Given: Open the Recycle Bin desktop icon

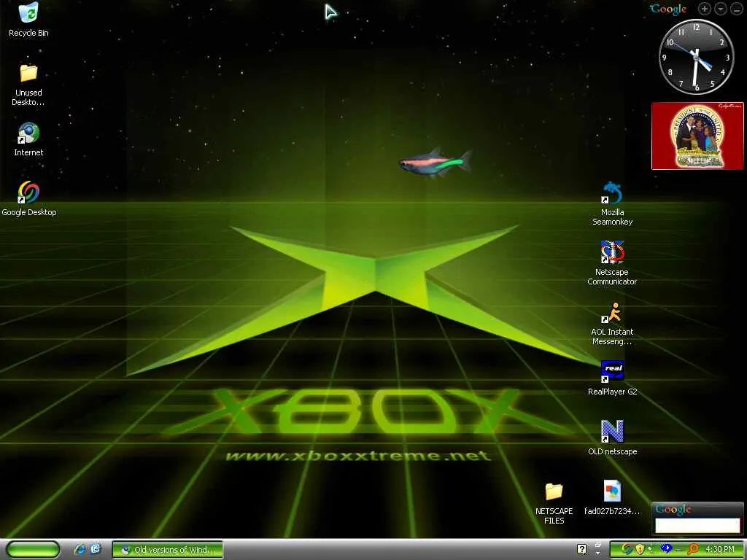Looking at the screenshot, I should [x=28, y=19].
